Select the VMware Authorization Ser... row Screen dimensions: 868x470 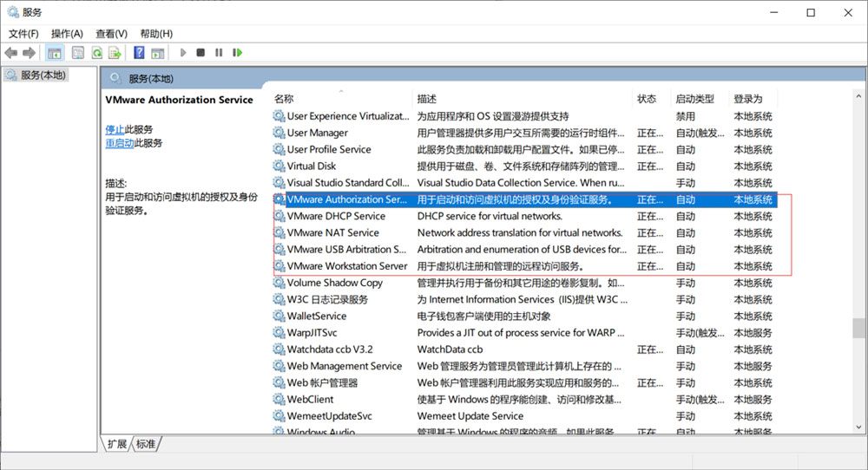pos(525,199)
